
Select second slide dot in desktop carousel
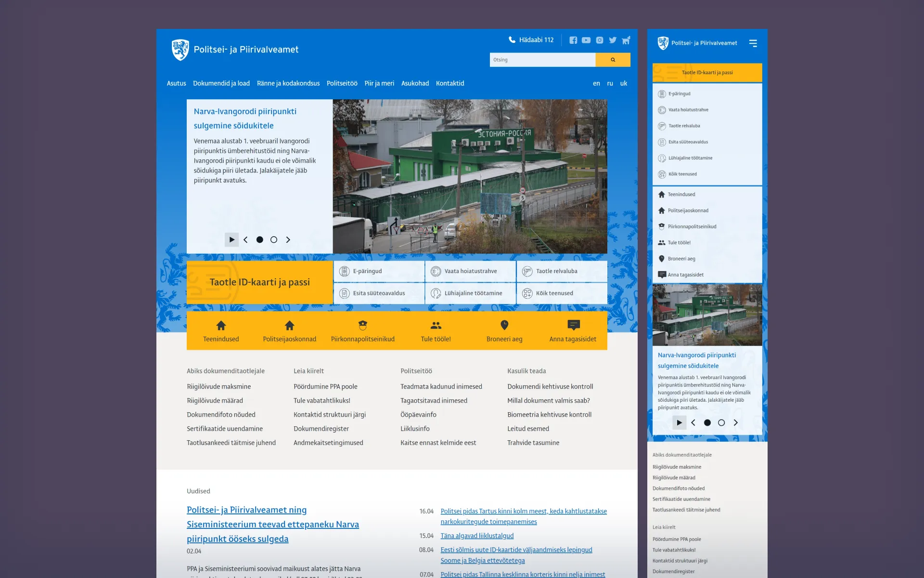tap(273, 240)
